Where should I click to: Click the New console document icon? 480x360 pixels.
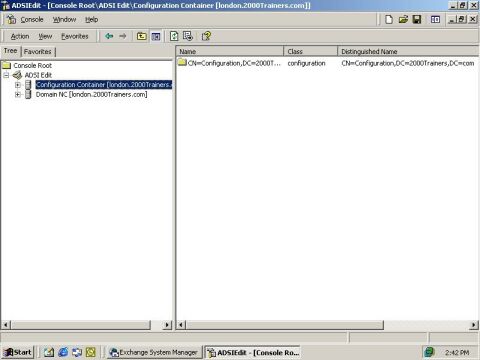[389, 19]
